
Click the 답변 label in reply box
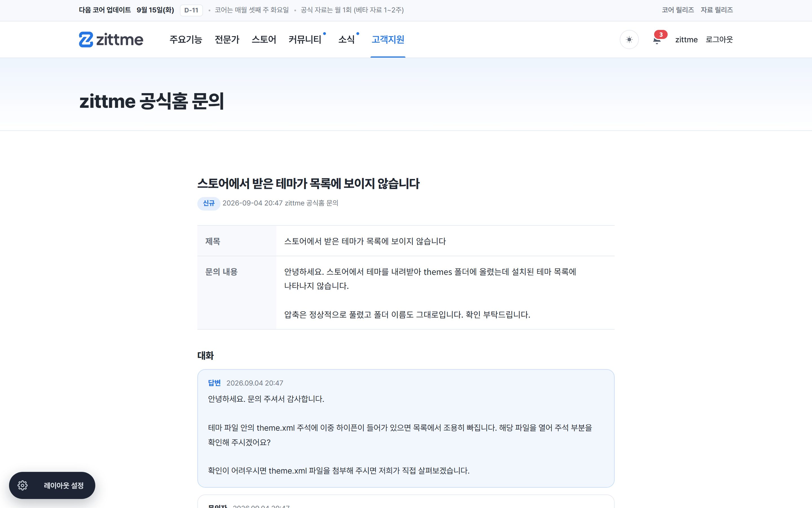(214, 383)
